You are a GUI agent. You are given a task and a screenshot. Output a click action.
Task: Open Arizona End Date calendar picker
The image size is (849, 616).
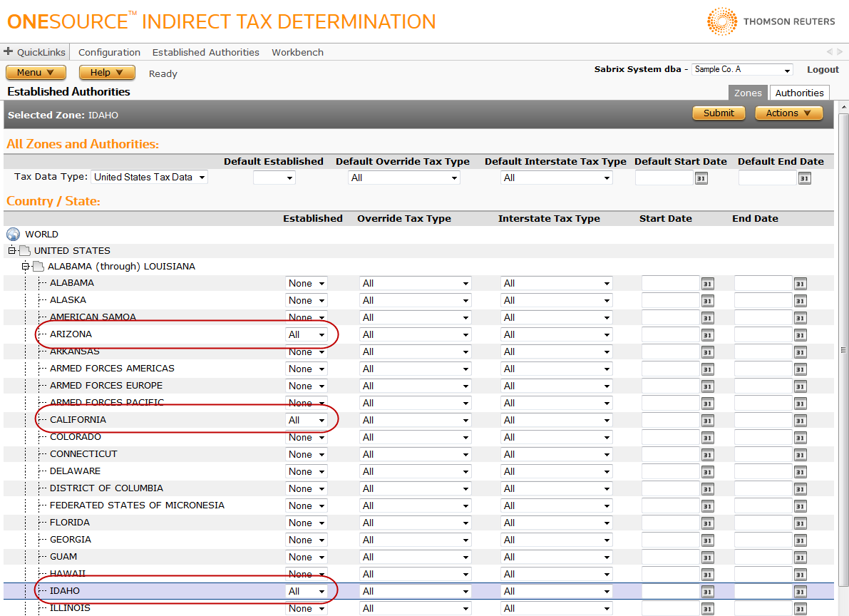[801, 335]
